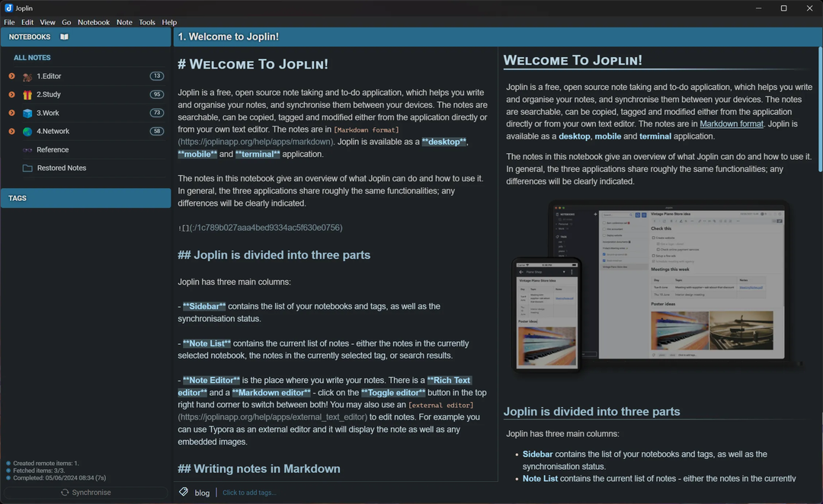Expand the 1.Editor notebook tree
Image resolution: width=823 pixels, height=504 pixels.
point(11,76)
